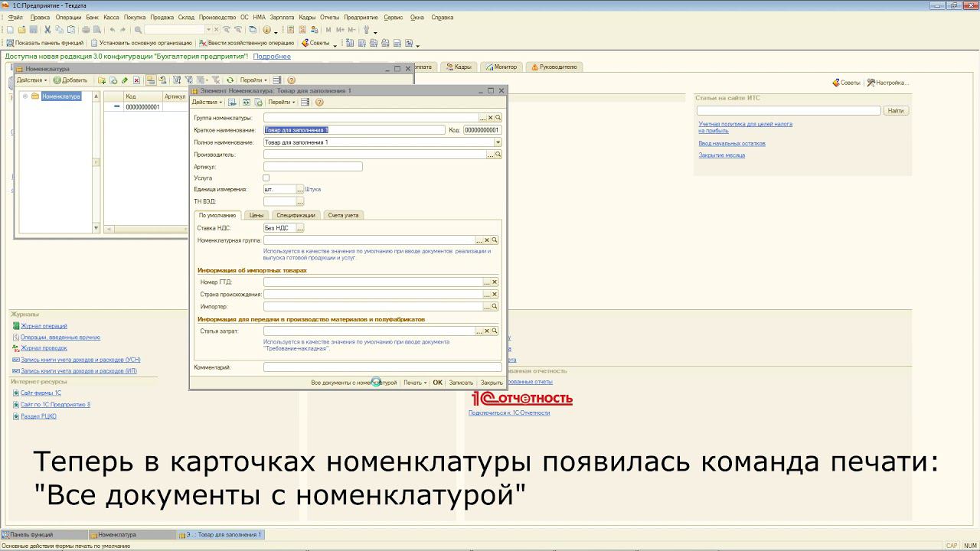Click delete mark icon in Номенклатура list toolbar
This screenshot has height=551, width=980.
point(136,80)
